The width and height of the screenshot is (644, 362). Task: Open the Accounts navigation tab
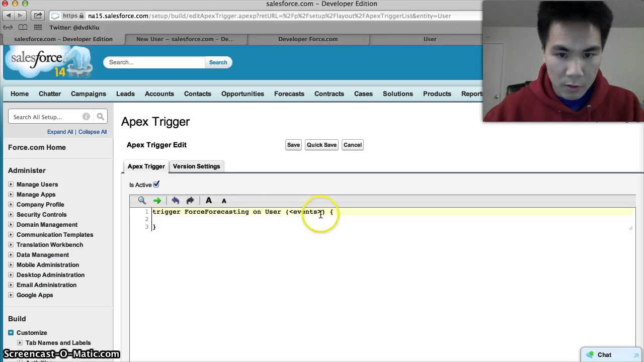tap(159, 94)
